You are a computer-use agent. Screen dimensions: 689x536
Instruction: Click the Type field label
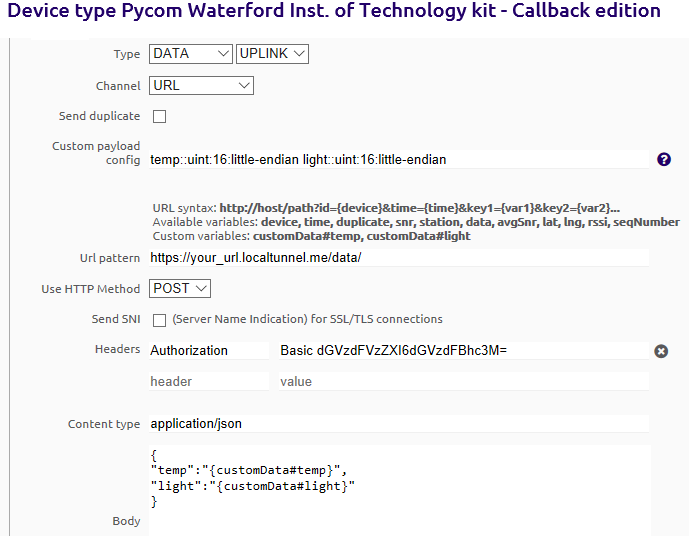point(127,54)
